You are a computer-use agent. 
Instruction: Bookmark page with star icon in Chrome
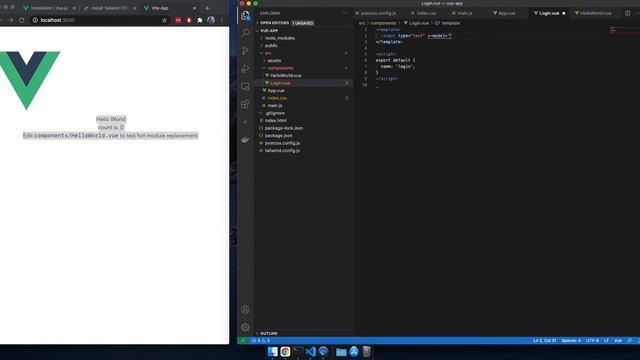tap(164, 20)
